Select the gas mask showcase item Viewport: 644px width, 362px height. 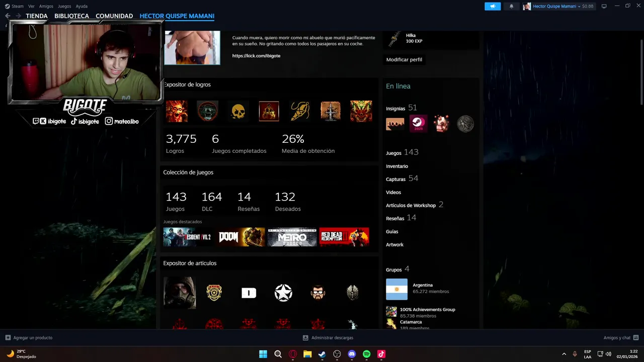tap(180, 293)
